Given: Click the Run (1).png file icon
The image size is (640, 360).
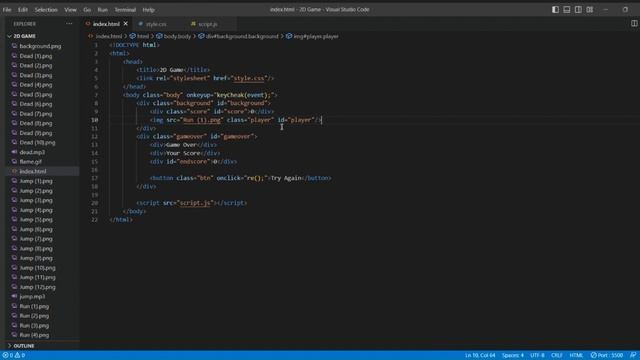Looking at the screenshot, I should pos(14,306).
